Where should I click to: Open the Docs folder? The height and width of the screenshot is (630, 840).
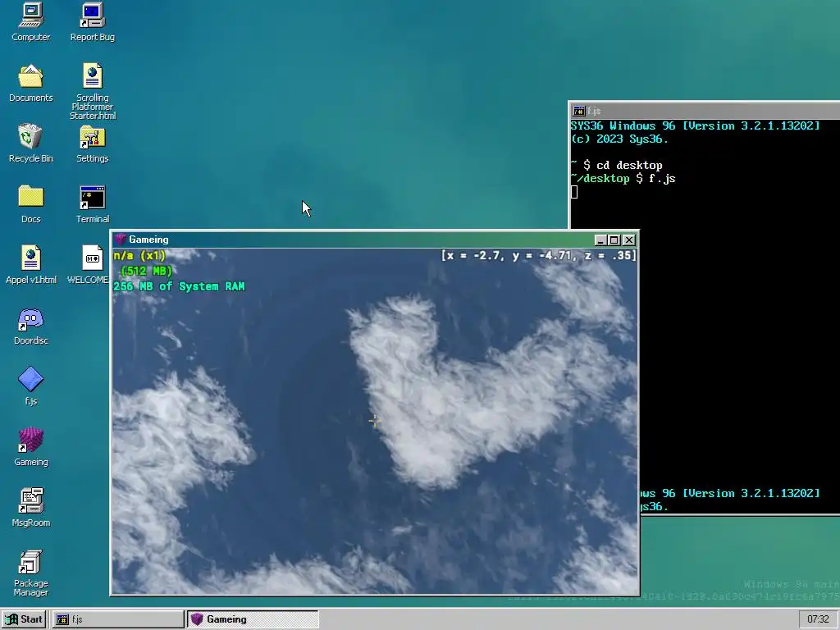point(30,204)
